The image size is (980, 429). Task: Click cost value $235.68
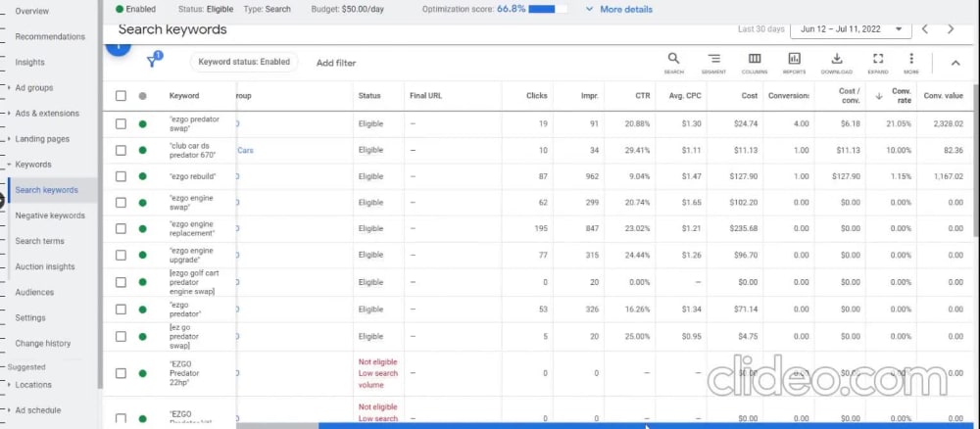tap(743, 228)
